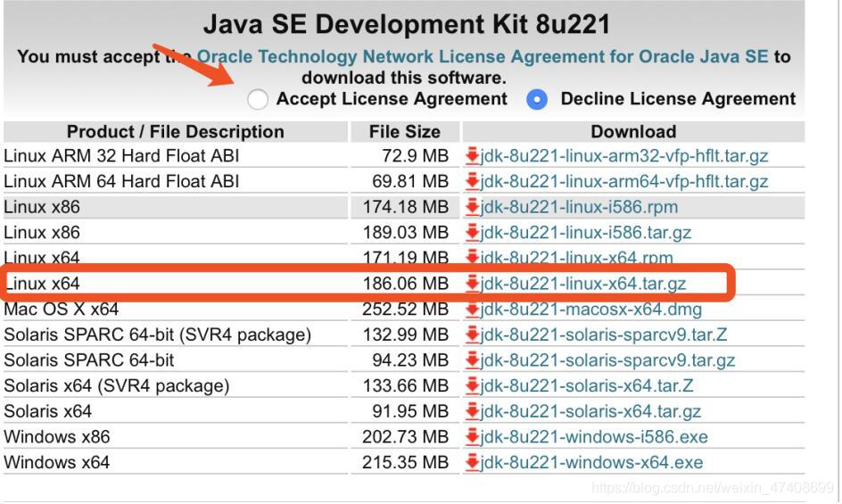This screenshot has height=504, width=842.
Task: Select Accept License Agreement radio button
Action: 257,99
